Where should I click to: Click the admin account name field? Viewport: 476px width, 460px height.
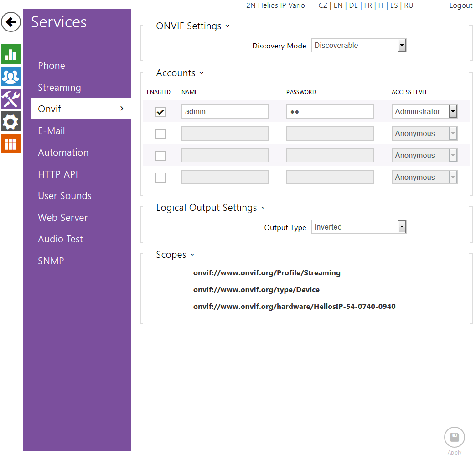[x=225, y=112]
